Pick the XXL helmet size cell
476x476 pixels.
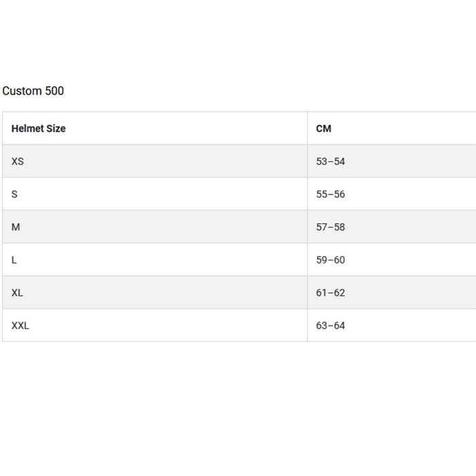[20, 326]
